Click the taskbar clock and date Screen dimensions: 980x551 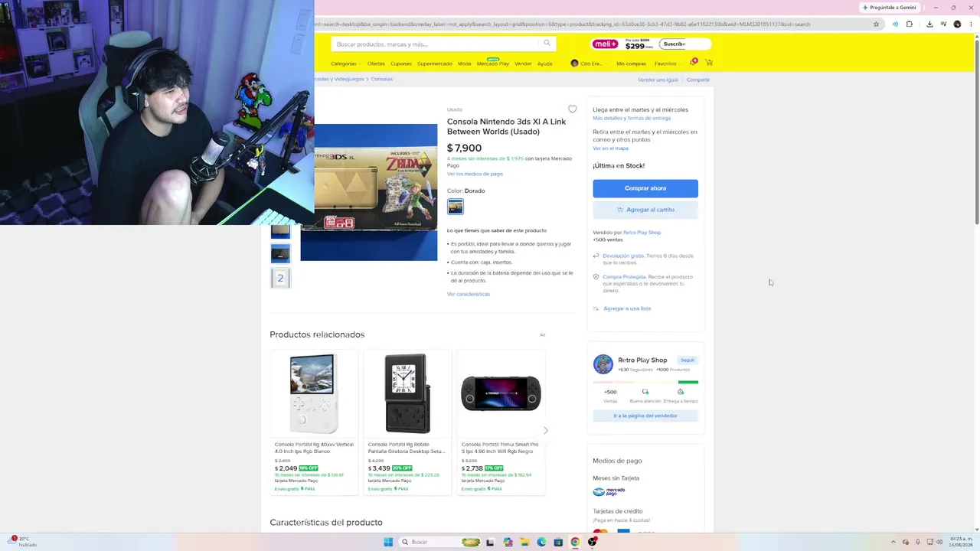click(960, 542)
